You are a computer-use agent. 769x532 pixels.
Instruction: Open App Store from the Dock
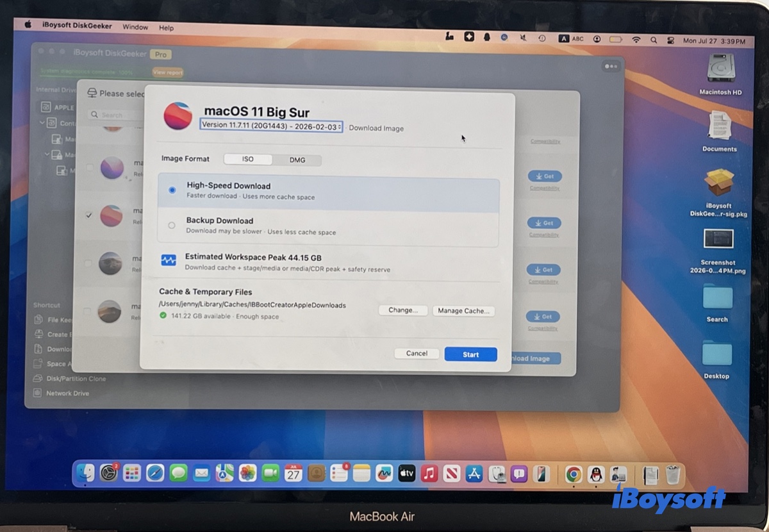click(475, 474)
